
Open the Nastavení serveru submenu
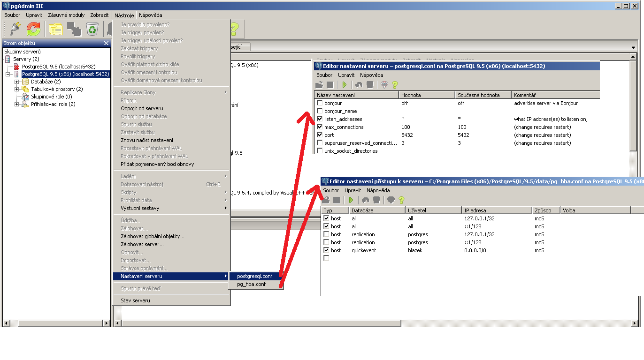(x=171, y=276)
